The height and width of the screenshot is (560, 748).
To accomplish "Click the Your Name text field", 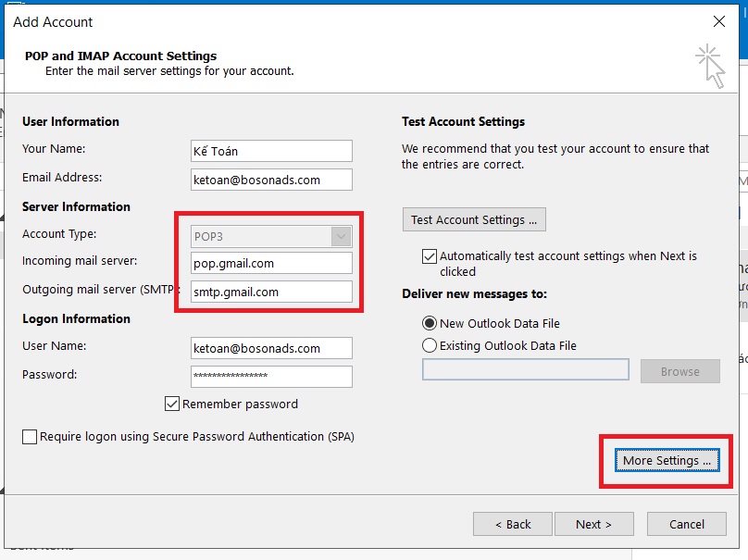I will [271, 151].
